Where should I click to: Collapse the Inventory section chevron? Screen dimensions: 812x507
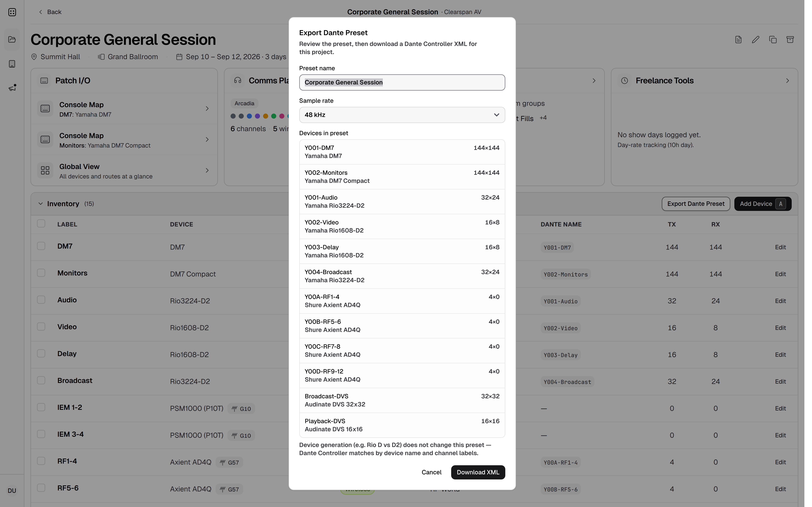(41, 203)
